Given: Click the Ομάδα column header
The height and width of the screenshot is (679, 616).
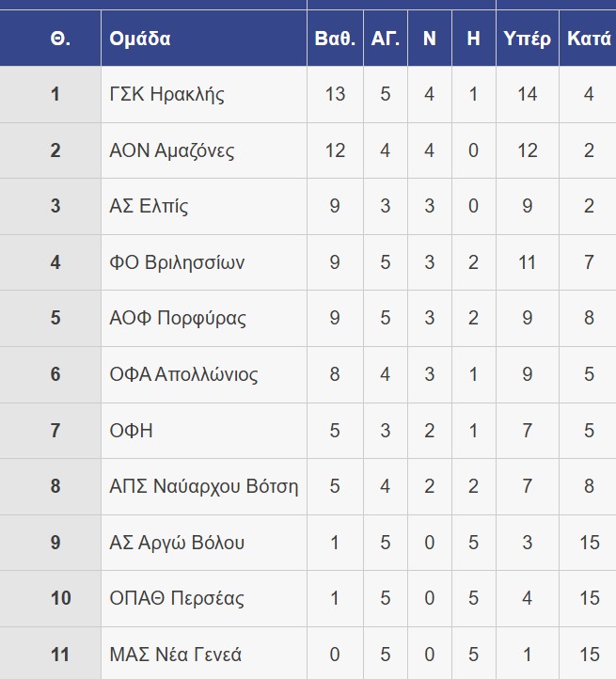Looking at the screenshot, I should tap(140, 39).
